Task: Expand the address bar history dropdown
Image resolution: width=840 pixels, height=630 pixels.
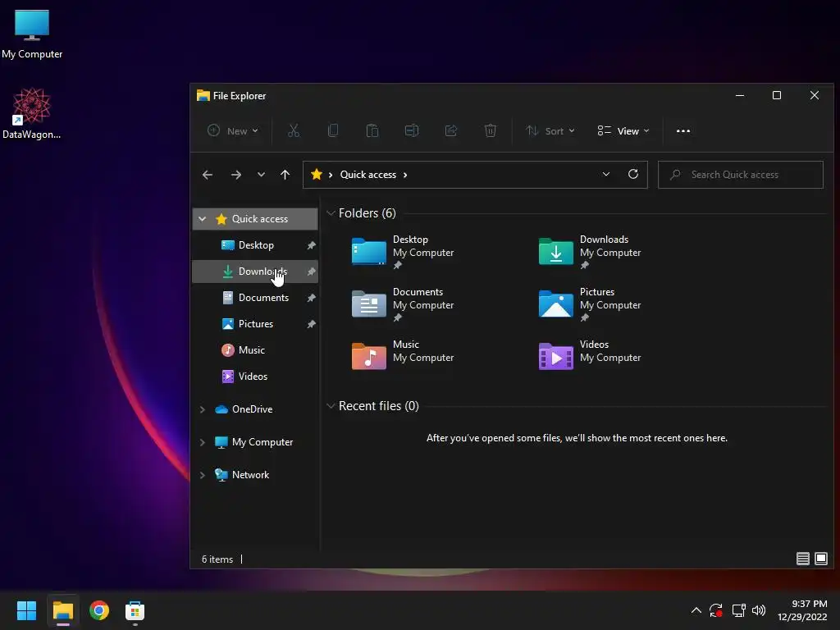Action: pyautogui.click(x=606, y=174)
